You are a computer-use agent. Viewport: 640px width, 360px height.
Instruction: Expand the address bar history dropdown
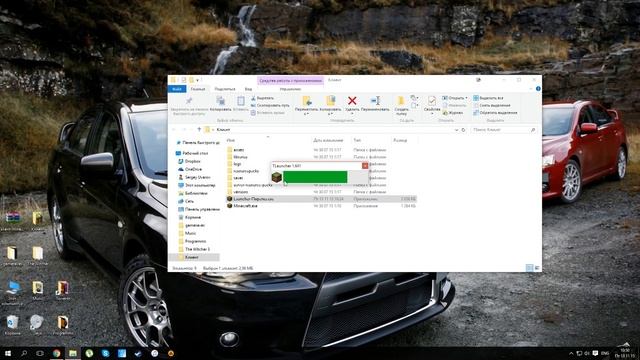coord(456,130)
